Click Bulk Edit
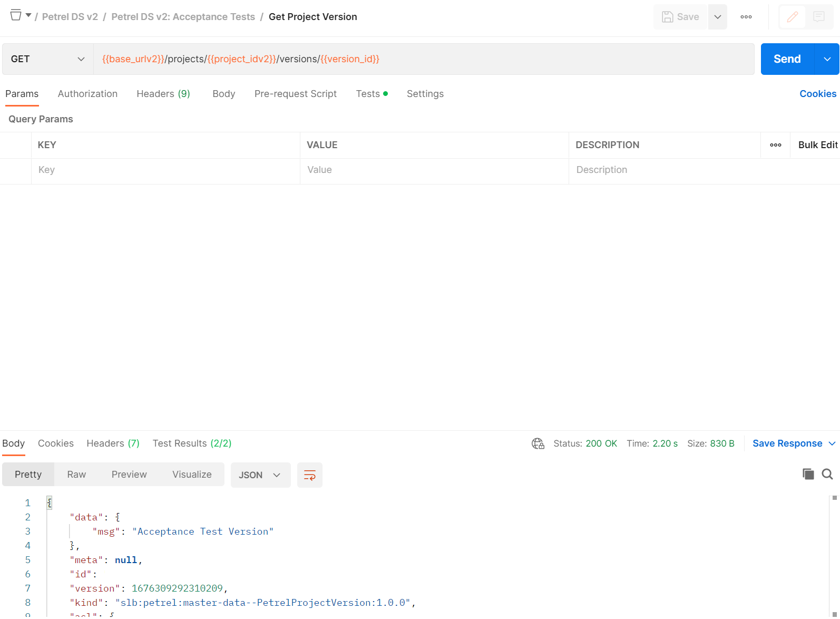 (818, 145)
